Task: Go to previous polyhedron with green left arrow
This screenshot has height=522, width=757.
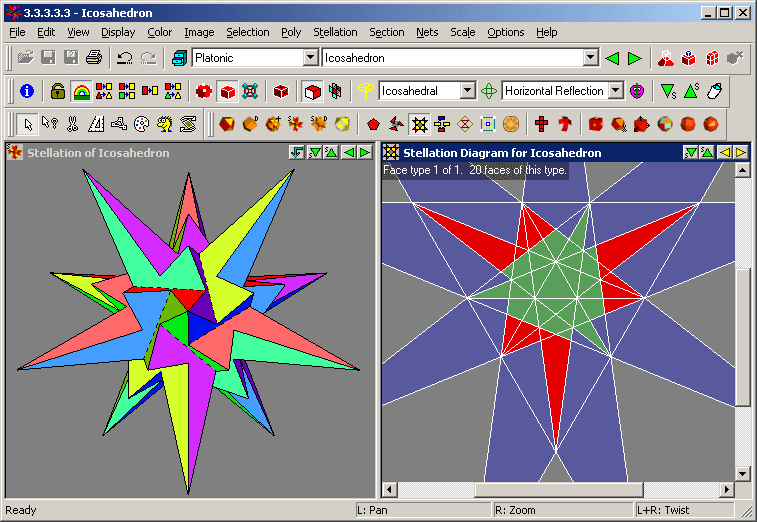Action: pyautogui.click(x=612, y=58)
